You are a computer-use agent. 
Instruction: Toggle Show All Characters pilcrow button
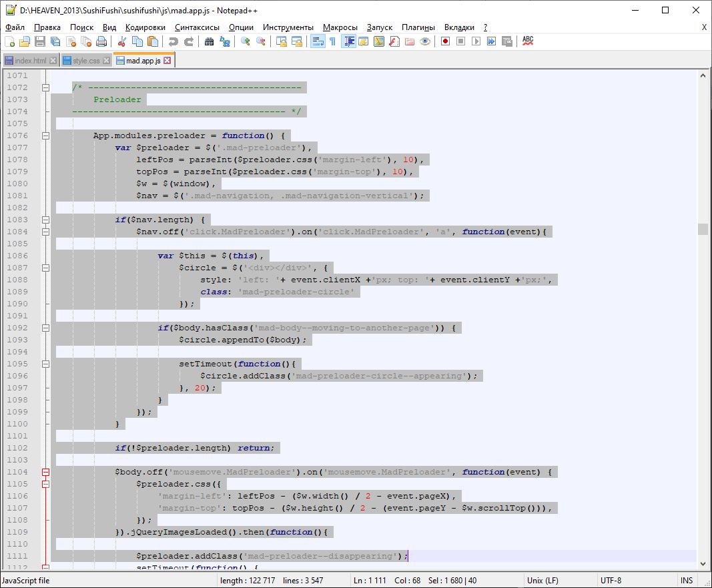332,41
